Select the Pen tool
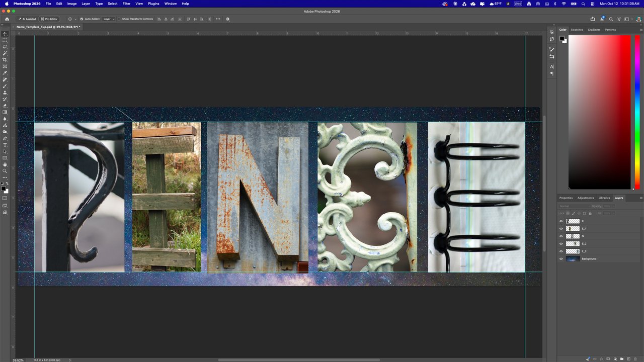 (x=5, y=138)
